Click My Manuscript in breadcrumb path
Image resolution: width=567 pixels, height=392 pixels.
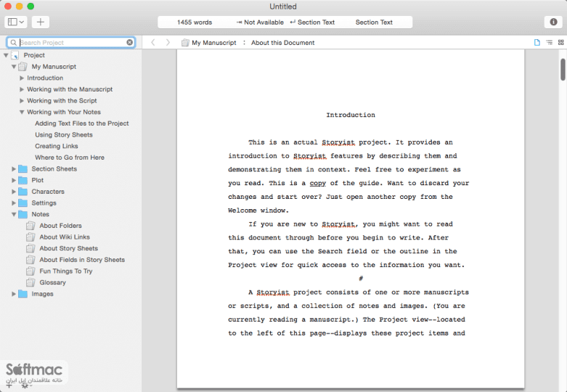(214, 43)
